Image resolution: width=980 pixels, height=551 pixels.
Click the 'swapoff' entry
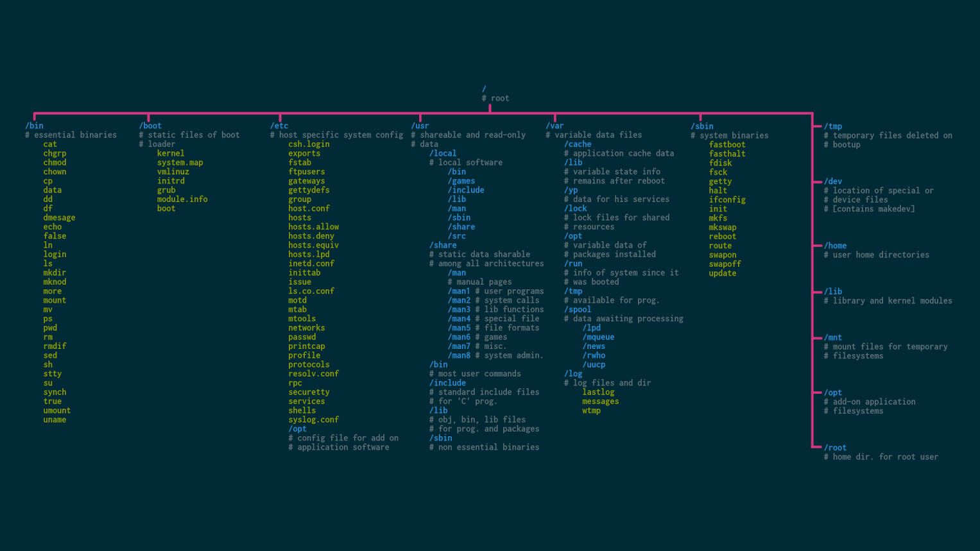(725, 264)
